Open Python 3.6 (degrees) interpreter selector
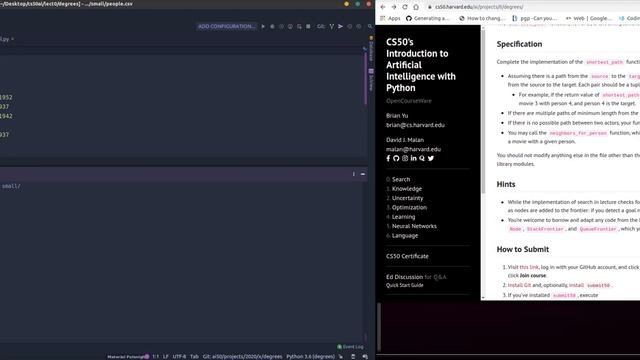This screenshot has height=360, width=640. (311, 357)
